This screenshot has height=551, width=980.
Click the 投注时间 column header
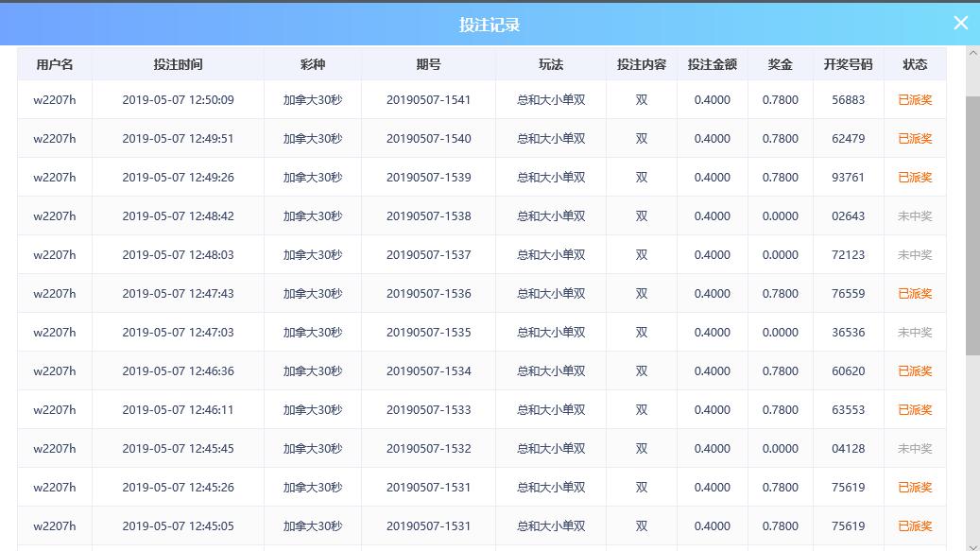pyautogui.click(x=178, y=64)
